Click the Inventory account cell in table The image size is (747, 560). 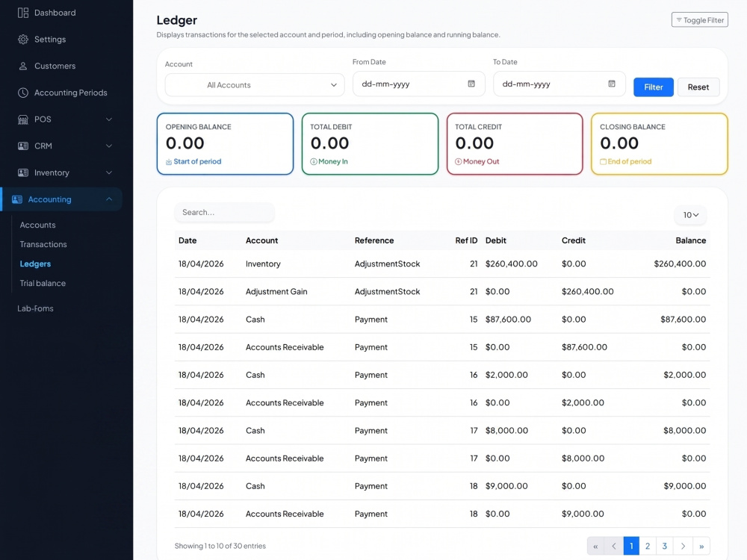(x=263, y=264)
